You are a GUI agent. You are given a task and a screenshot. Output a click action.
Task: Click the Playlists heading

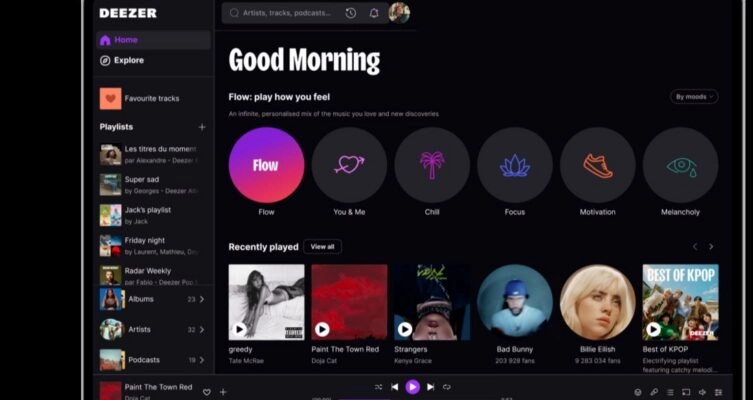pos(116,127)
